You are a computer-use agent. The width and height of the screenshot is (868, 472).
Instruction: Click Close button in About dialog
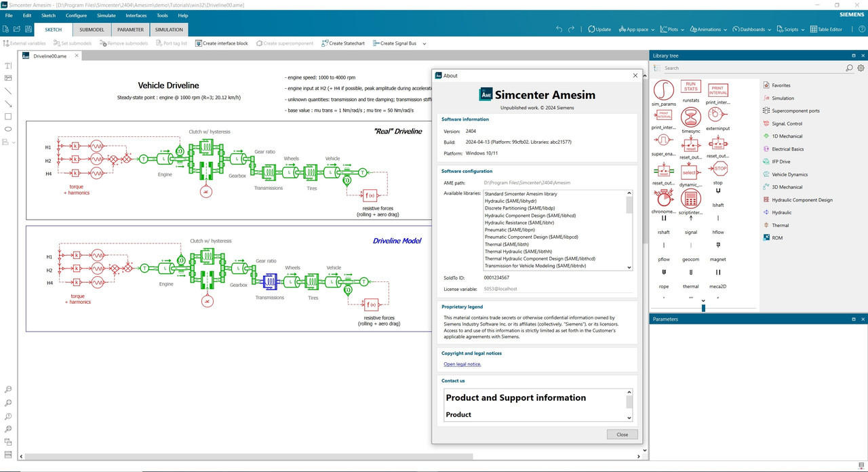coord(622,435)
